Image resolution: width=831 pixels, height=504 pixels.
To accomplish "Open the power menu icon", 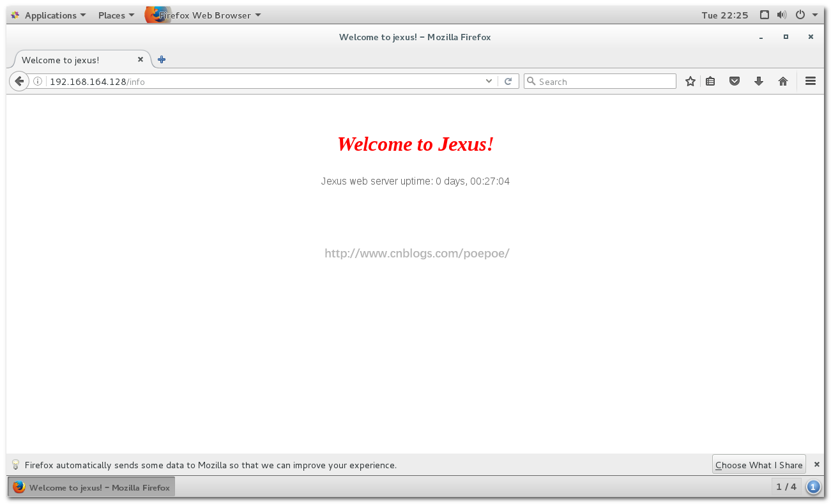I will click(x=800, y=15).
